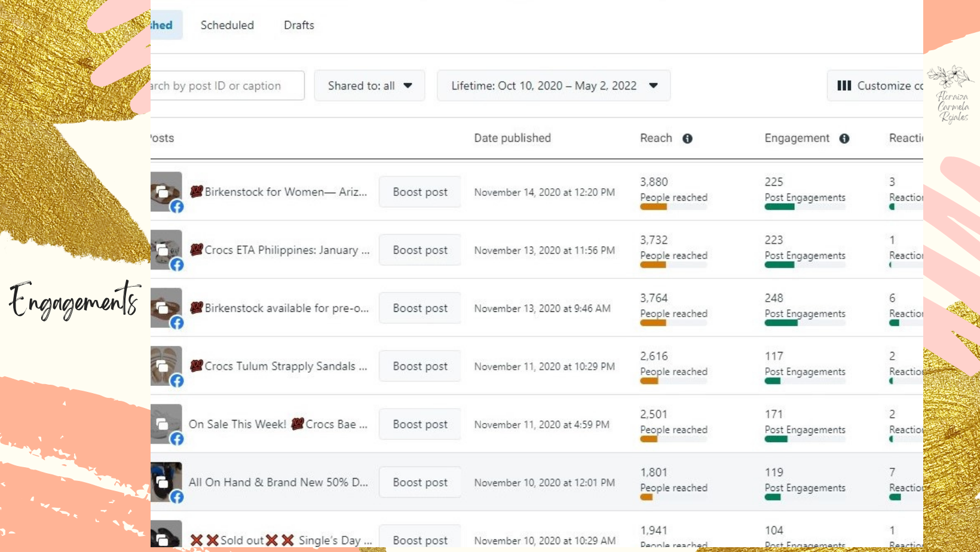Click the Facebook badge on Birkenstock for Women post

pyautogui.click(x=177, y=207)
